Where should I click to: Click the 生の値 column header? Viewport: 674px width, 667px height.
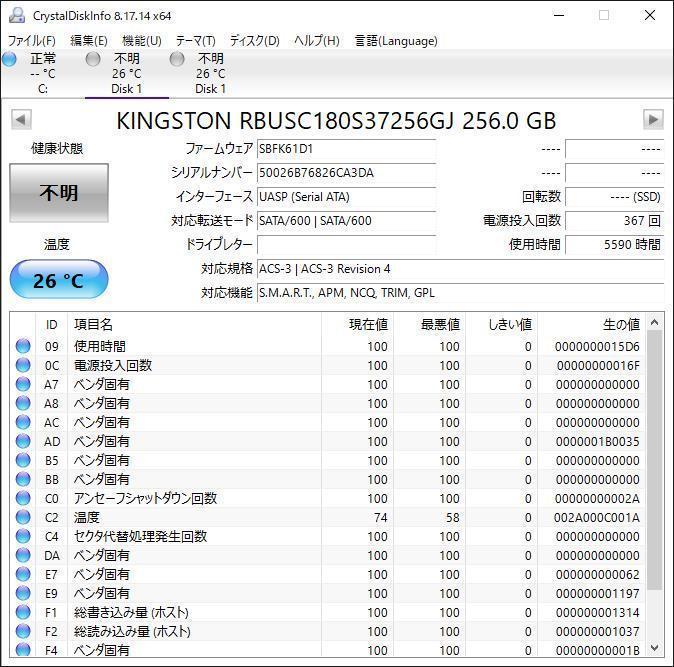[x=591, y=324]
